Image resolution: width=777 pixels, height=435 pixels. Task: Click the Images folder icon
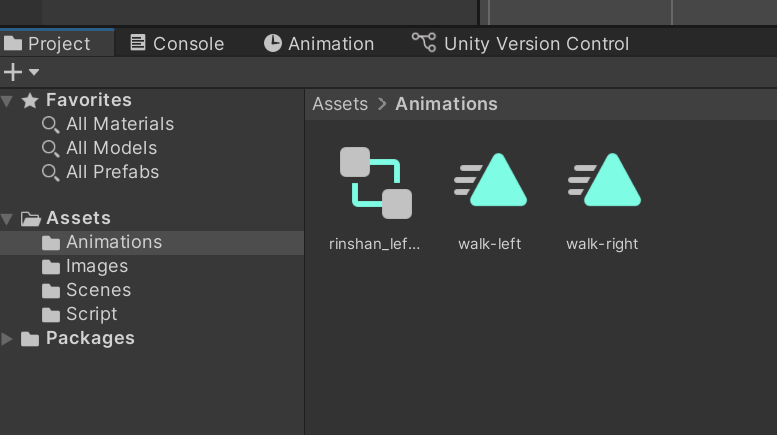pyautogui.click(x=51, y=267)
